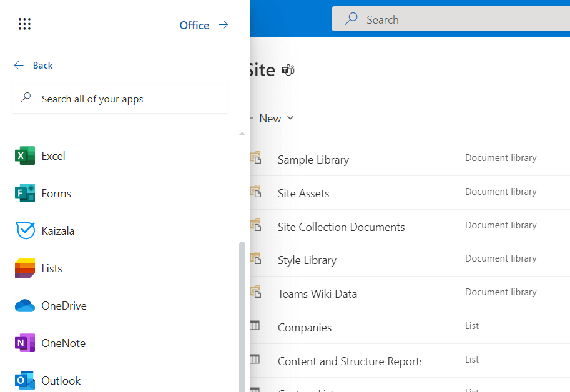Open the Kaizala app icon

[x=25, y=230]
